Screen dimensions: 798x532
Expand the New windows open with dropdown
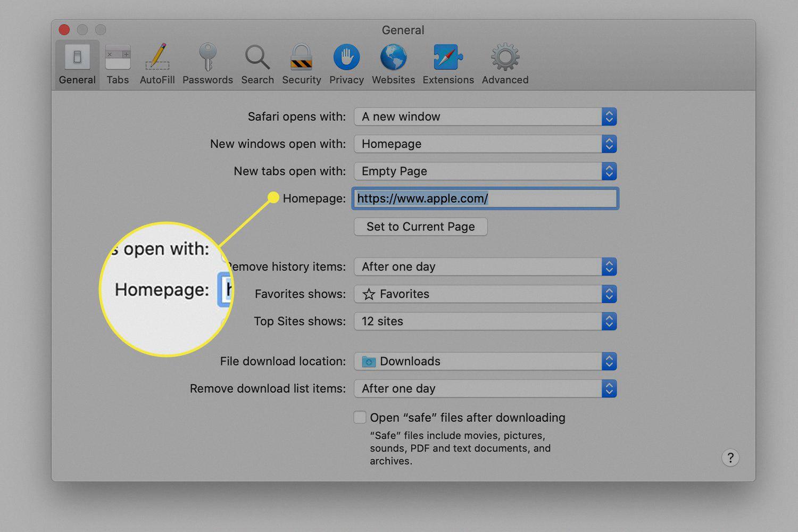[485, 144]
